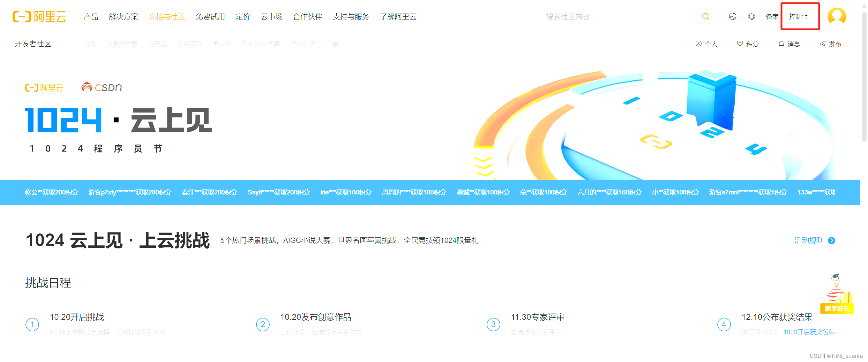Click the 10.20发布创意作品 schedule text
868x362 pixels.
[316, 317]
